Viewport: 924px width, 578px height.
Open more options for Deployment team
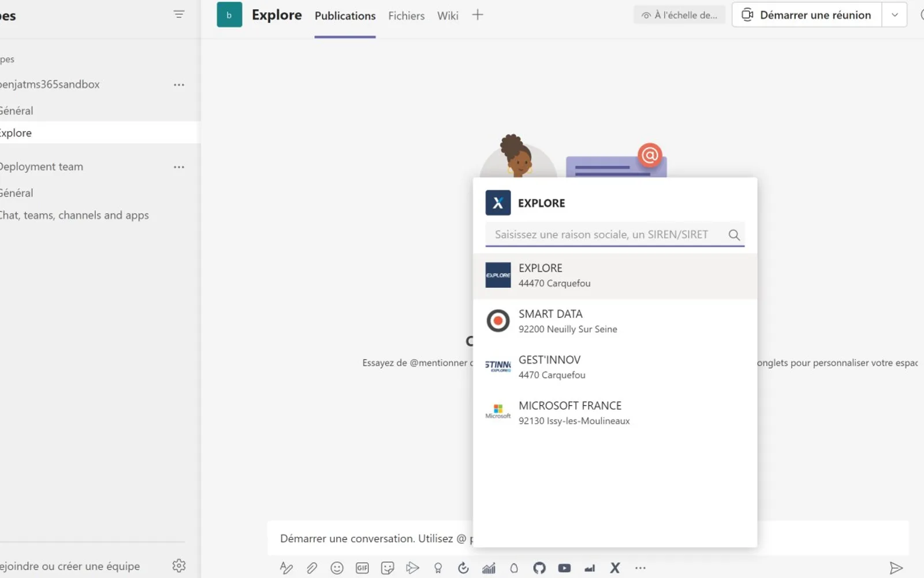pyautogui.click(x=179, y=166)
